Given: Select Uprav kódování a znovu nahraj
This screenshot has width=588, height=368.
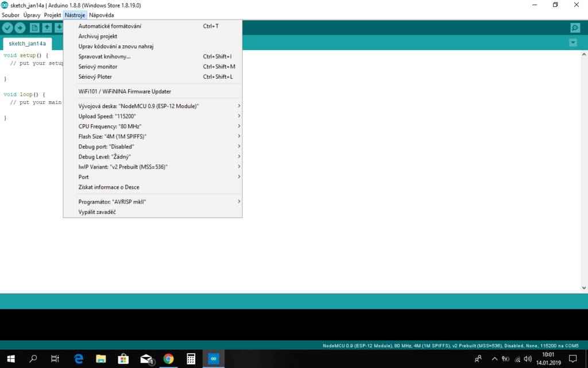Looking at the screenshot, I should click(153, 46).
